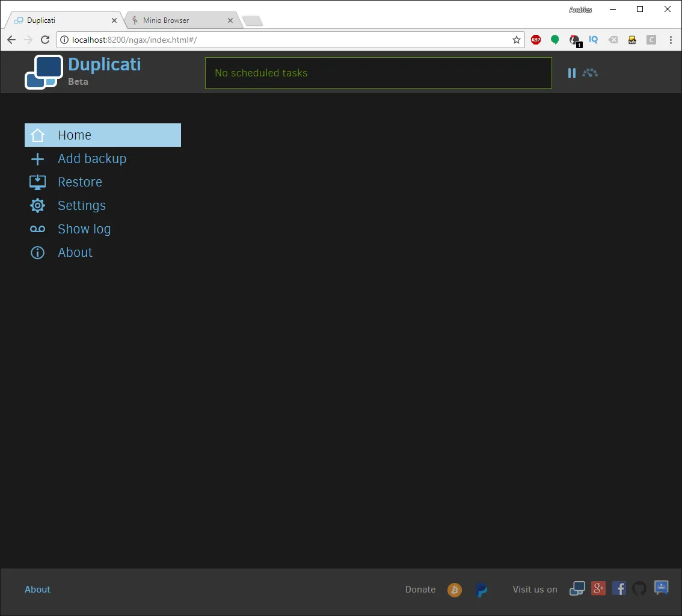Click the site information icon in address bar
Image resolution: width=682 pixels, height=616 pixels.
point(64,40)
